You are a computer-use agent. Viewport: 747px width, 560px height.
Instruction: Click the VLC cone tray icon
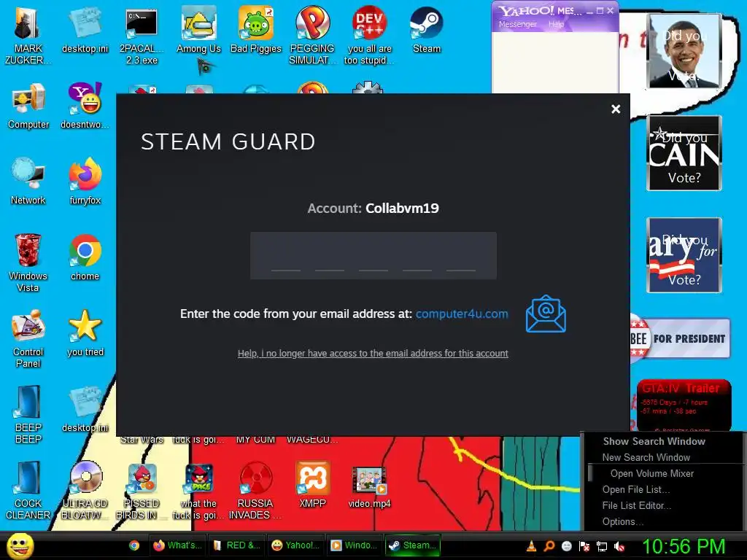pos(531,546)
